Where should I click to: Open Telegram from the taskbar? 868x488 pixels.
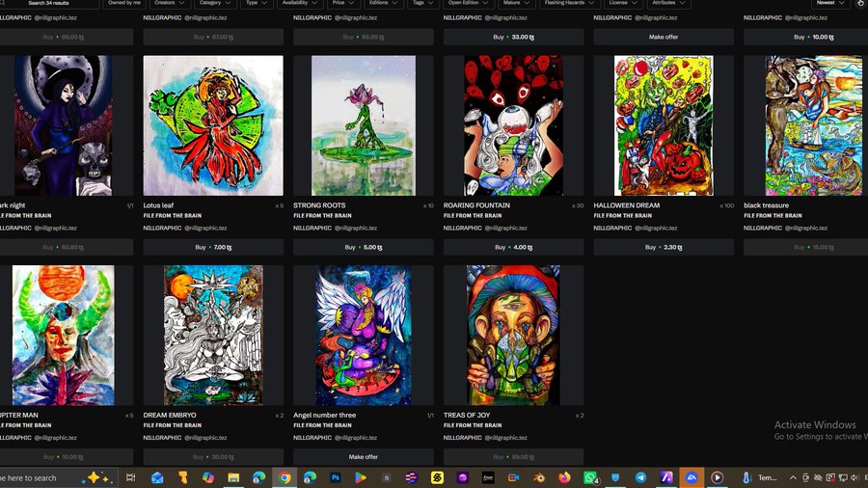coord(640,477)
